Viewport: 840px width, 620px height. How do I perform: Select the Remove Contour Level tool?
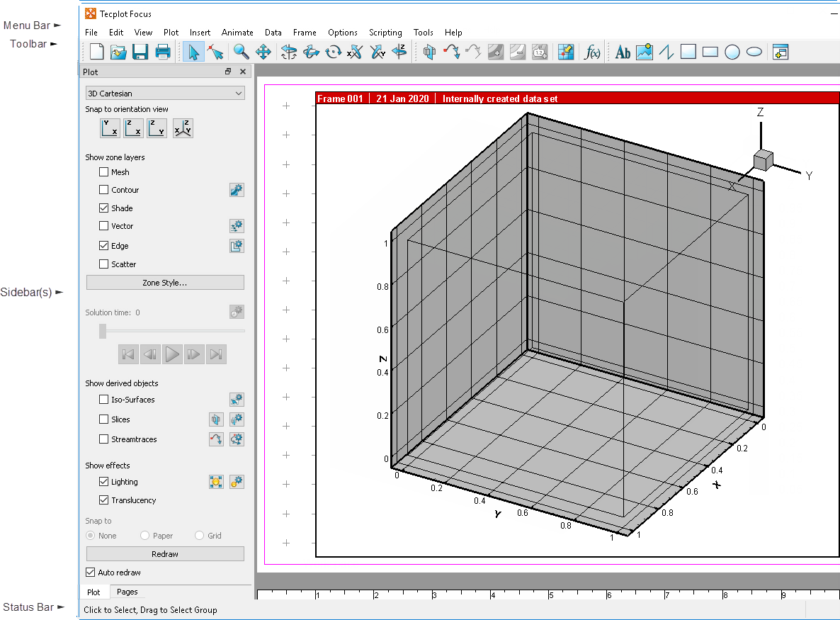518,52
